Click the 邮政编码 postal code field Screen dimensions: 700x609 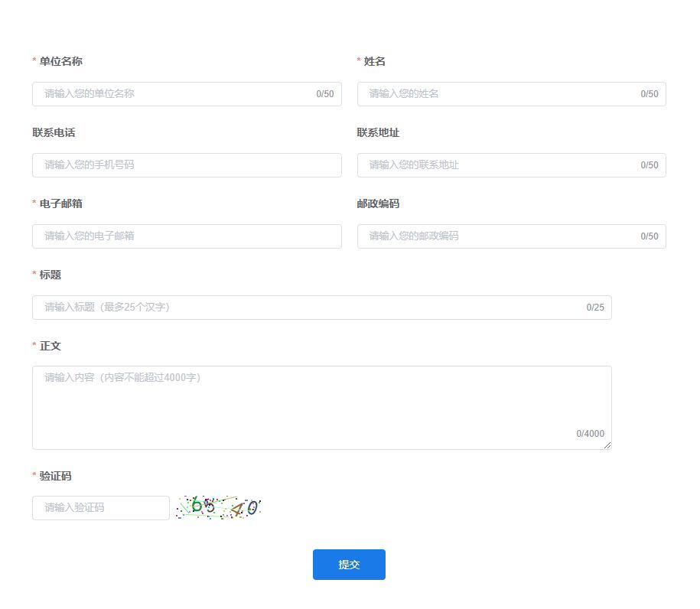click(x=501, y=236)
